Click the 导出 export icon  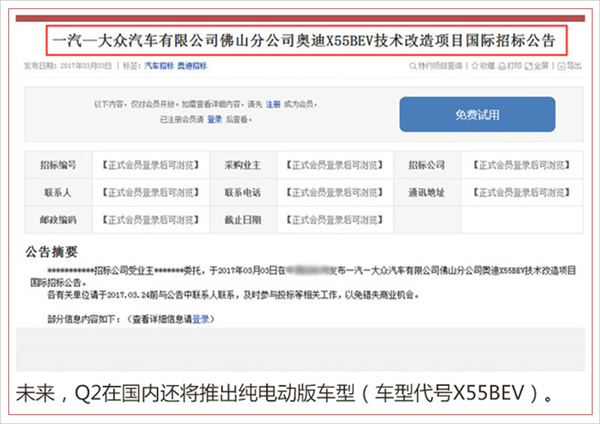click(561, 66)
